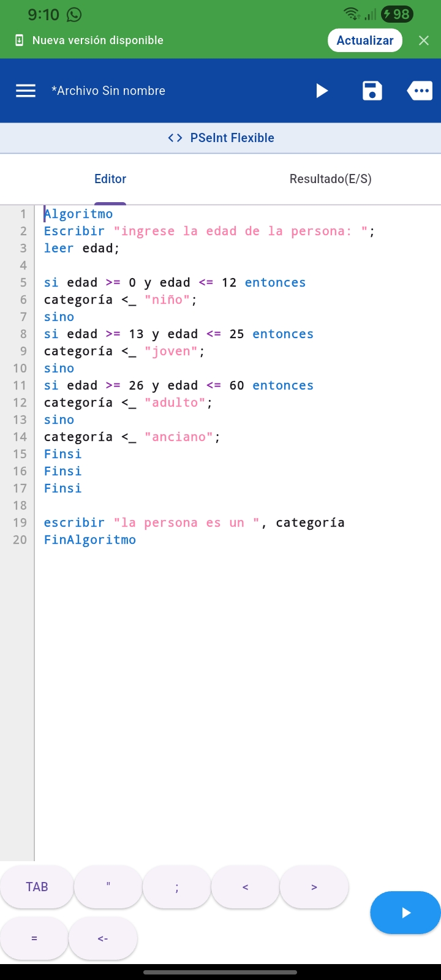Tap the less-than symbol shortcut key
This screenshot has width=441, height=980.
point(246,887)
